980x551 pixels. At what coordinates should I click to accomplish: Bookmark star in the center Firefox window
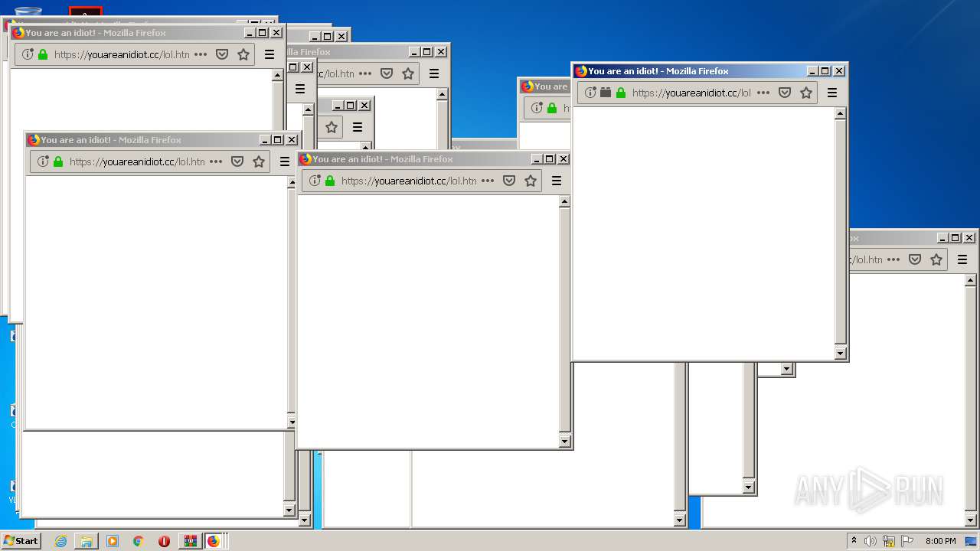(x=531, y=181)
